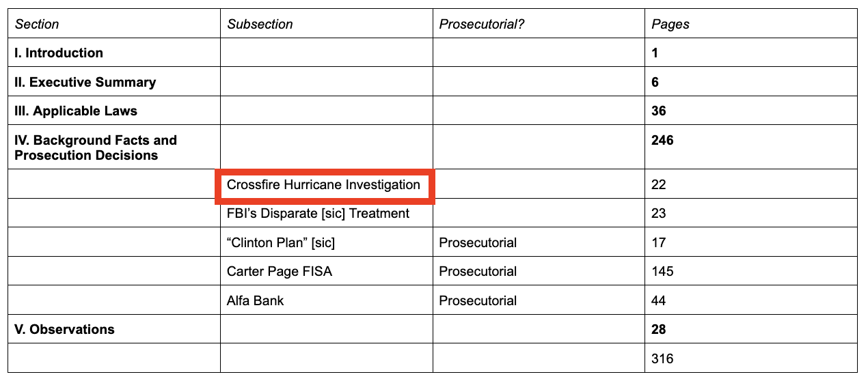Select the "Clinton Plan" [sic] cell
Image resolution: width=868 pixels, height=381 pixels.
point(327,242)
